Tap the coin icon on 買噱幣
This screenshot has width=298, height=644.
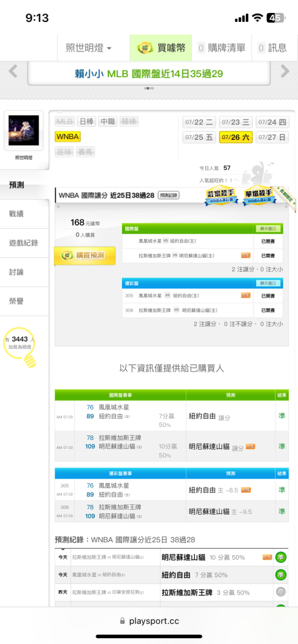[145, 48]
